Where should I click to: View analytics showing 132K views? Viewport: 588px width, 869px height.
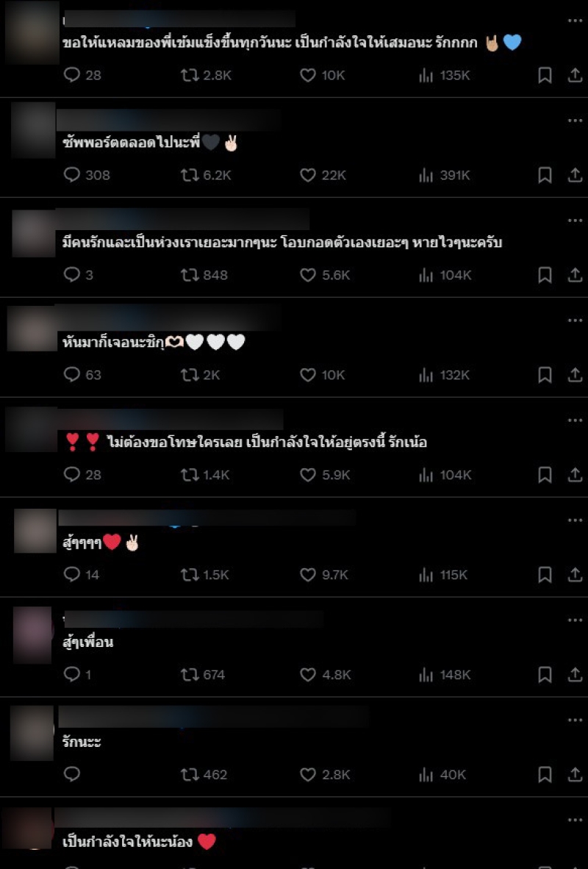pos(444,375)
